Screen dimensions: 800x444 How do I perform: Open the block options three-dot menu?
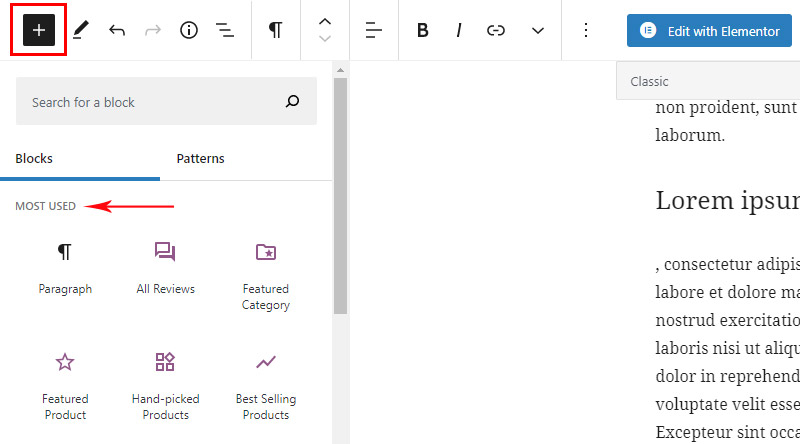click(x=586, y=30)
